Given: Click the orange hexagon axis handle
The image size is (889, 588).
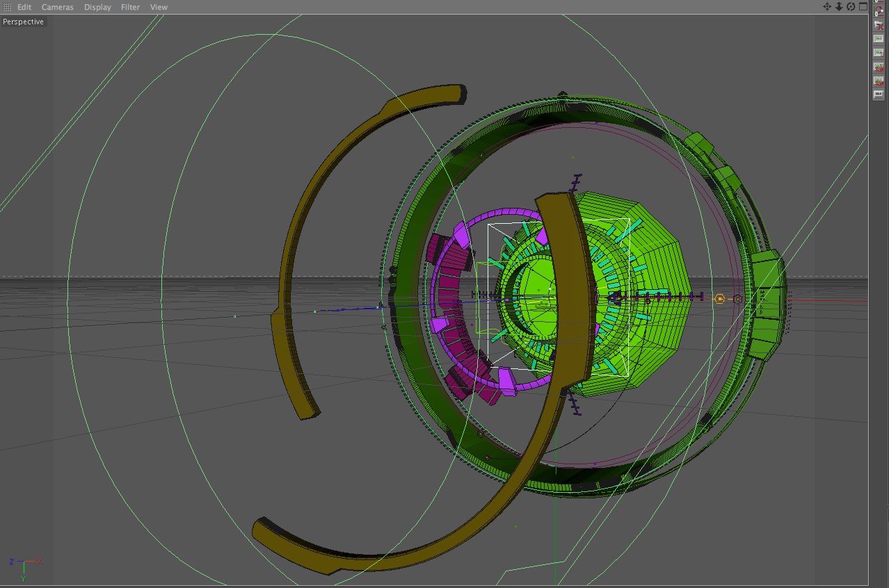Looking at the screenshot, I should pyautogui.click(x=720, y=299).
